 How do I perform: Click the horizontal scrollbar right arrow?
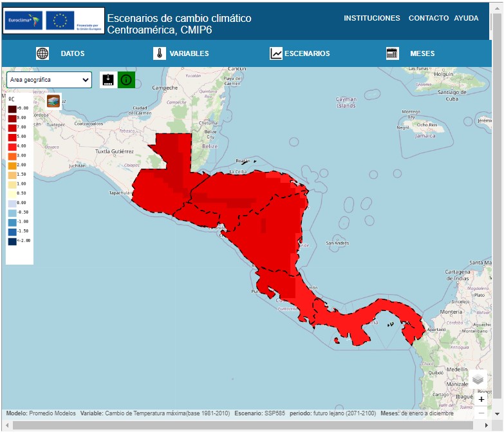click(488, 426)
